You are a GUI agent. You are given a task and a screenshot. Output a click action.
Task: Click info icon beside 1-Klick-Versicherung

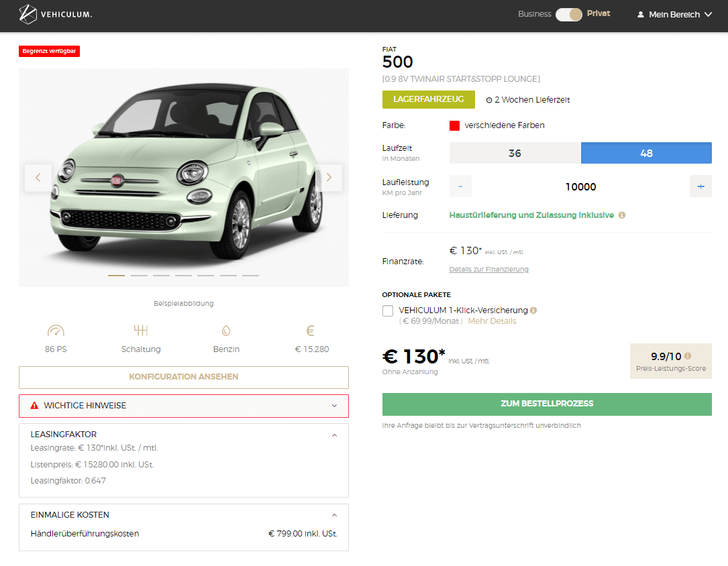click(x=533, y=310)
